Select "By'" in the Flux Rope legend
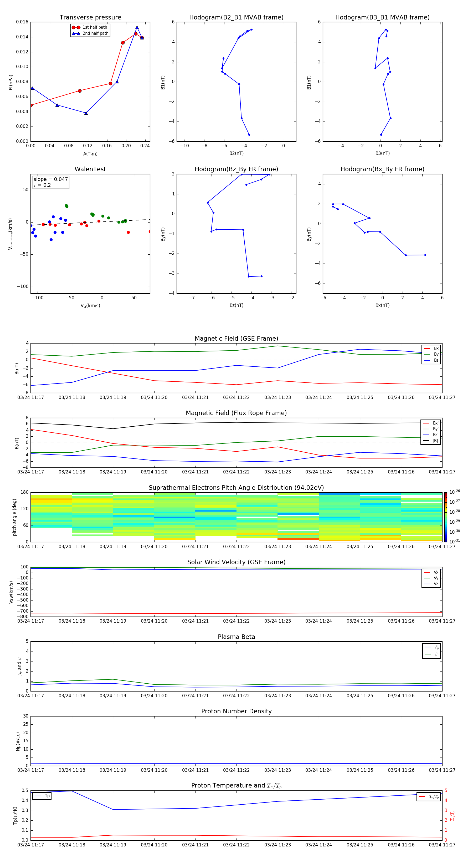Screen dimensions: 473x868 tap(431, 429)
